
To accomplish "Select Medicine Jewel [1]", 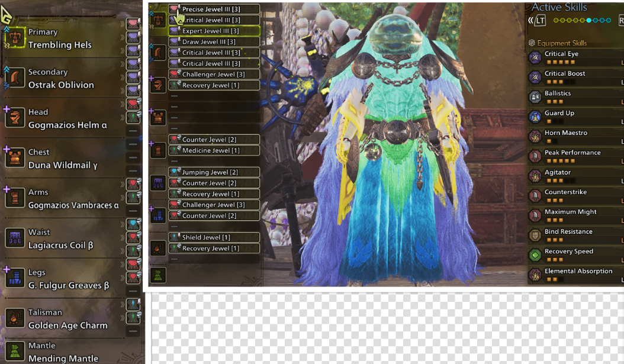I will (214, 150).
